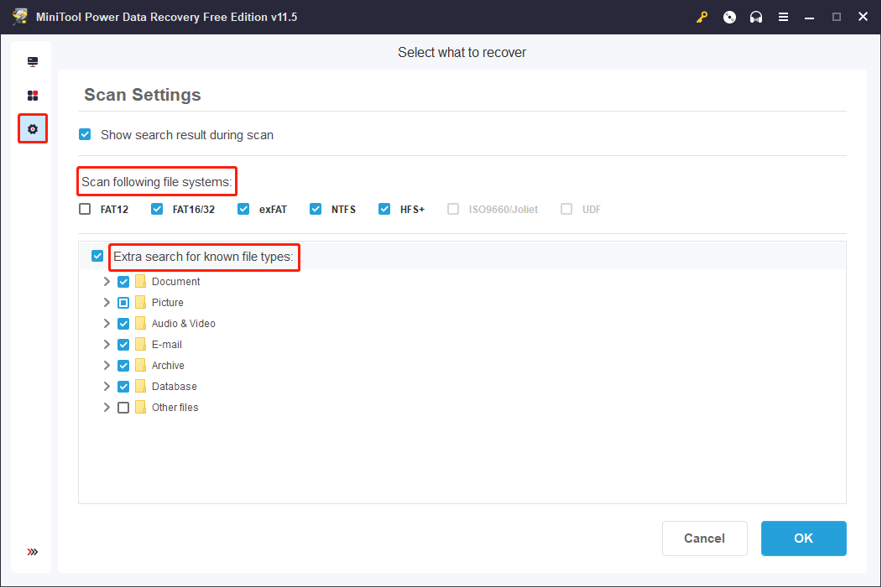Viewport: 882px width, 588px height.
Task: Cancel the Scan Settings changes
Action: coord(704,538)
